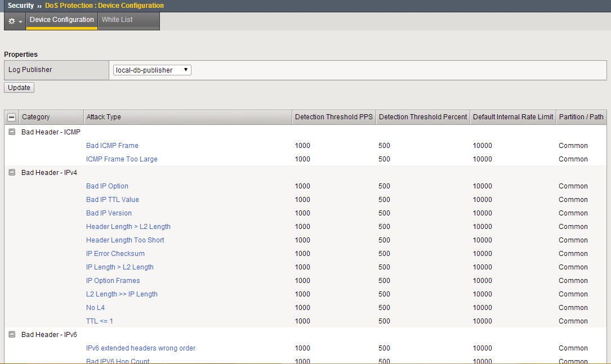Click the Partition / Path column header

(x=581, y=117)
